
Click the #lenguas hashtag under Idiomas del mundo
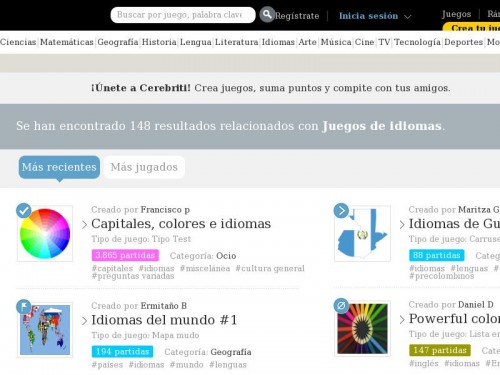(x=228, y=365)
